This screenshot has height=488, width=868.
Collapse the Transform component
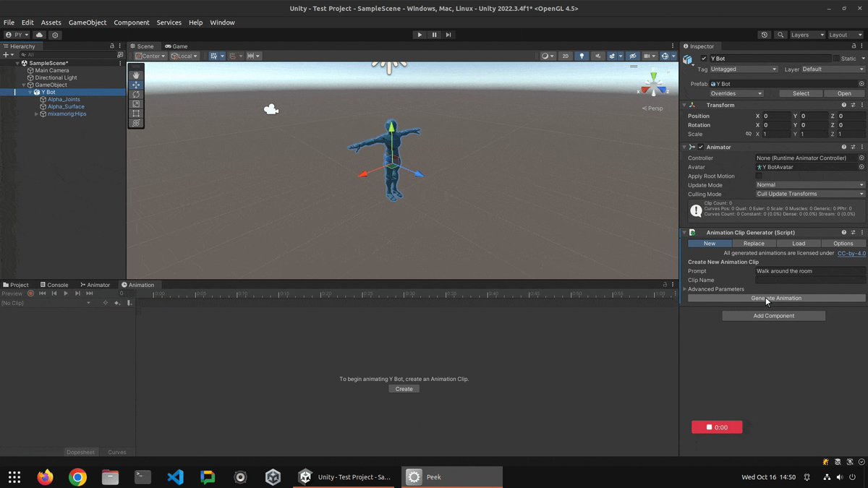point(685,105)
